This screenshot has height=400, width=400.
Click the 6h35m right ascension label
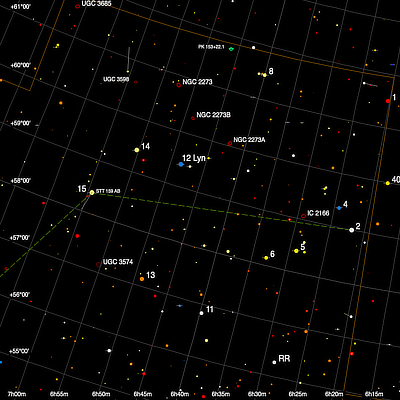coord(220,394)
